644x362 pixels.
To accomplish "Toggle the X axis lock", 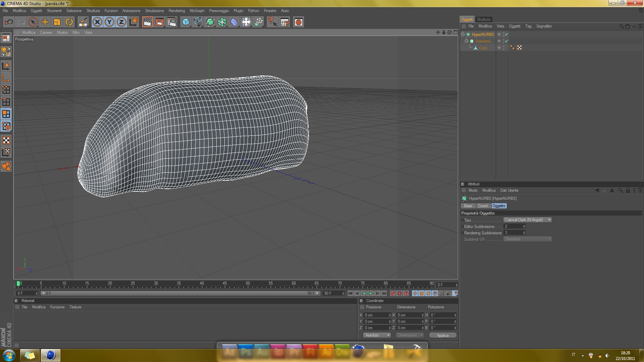I will [x=97, y=22].
